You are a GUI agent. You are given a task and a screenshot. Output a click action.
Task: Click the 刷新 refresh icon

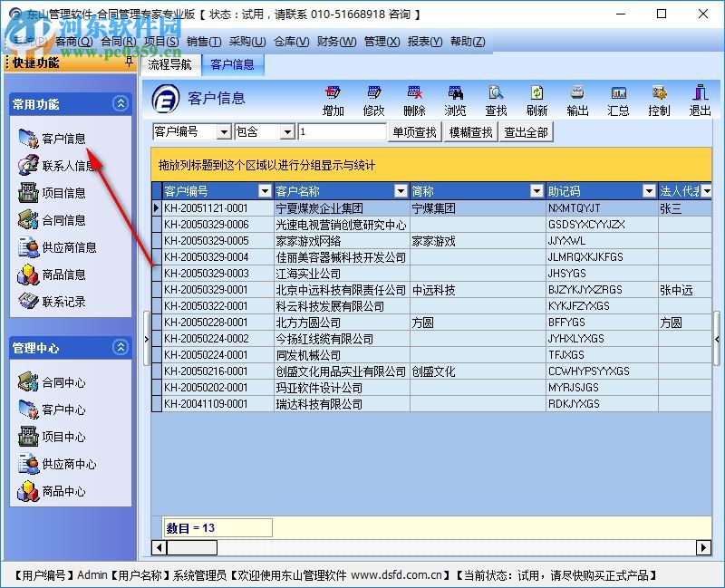[x=537, y=100]
